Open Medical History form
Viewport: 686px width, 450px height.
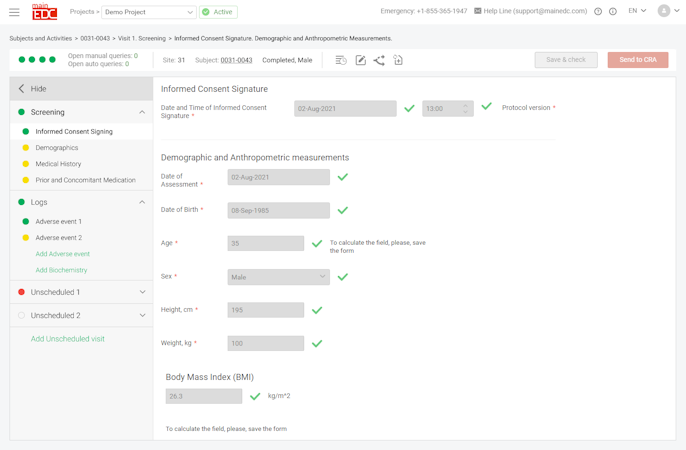click(x=58, y=164)
